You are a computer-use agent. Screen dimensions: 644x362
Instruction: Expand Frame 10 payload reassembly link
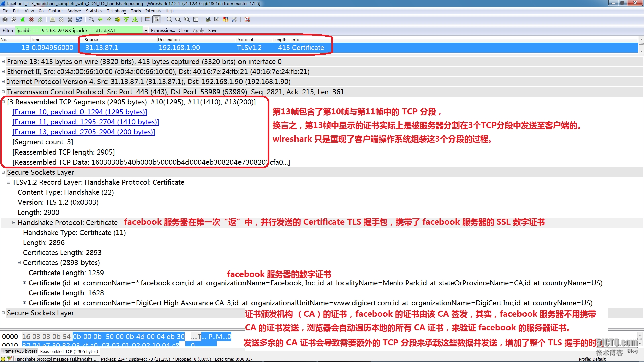point(80,112)
